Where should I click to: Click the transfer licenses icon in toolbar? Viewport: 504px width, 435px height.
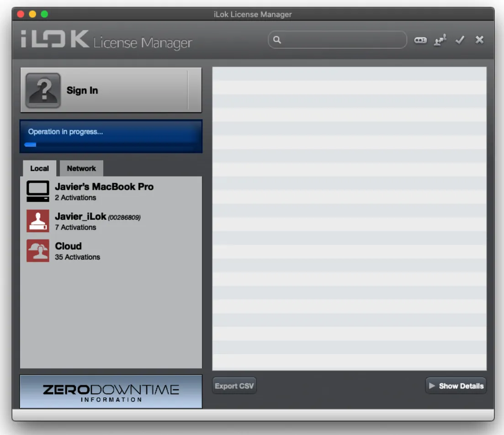(x=440, y=40)
